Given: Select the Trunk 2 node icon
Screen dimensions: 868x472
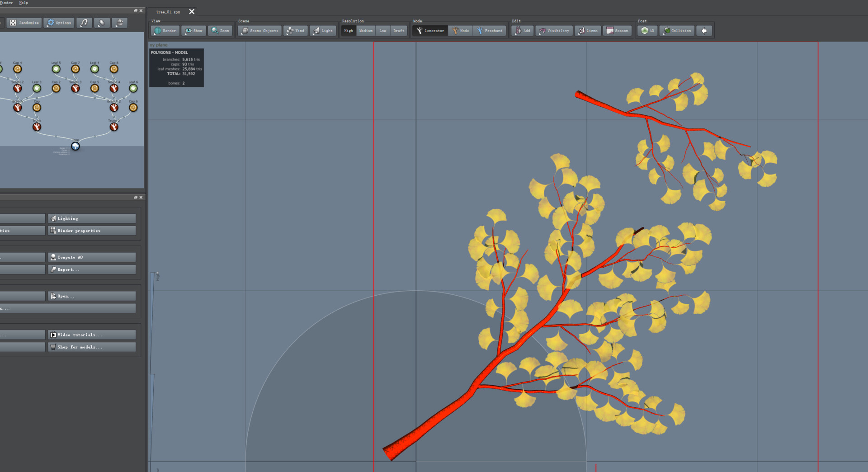Looking at the screenshot, I should tap(114, 127).
